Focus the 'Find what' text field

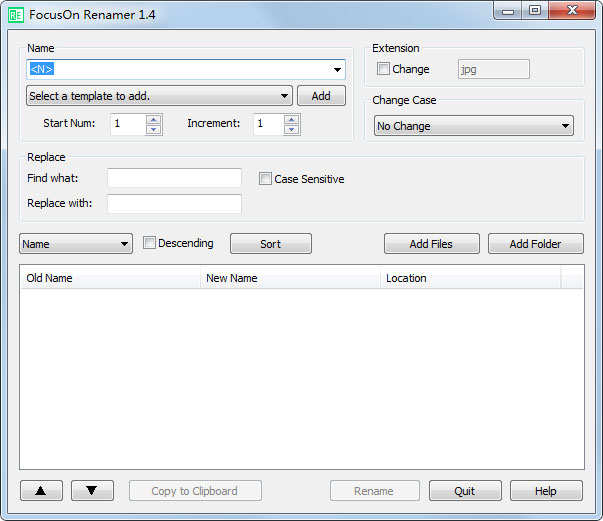point(174,178)
